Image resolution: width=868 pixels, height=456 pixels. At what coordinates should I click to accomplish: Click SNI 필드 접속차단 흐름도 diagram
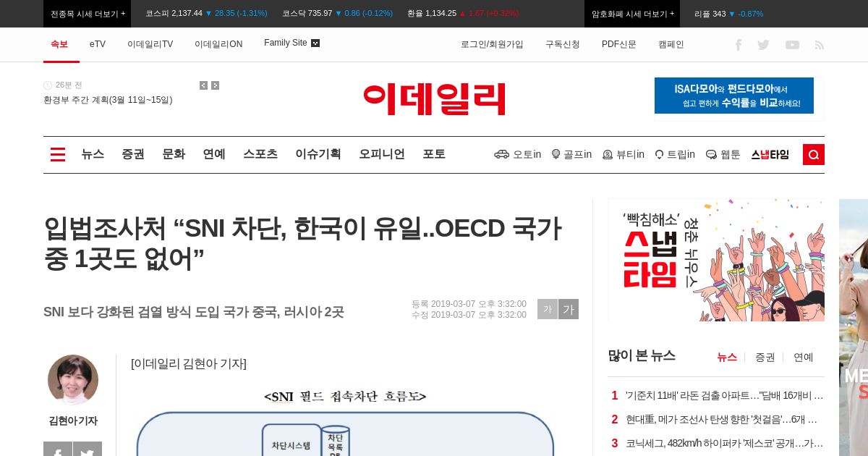click(345, 422)
